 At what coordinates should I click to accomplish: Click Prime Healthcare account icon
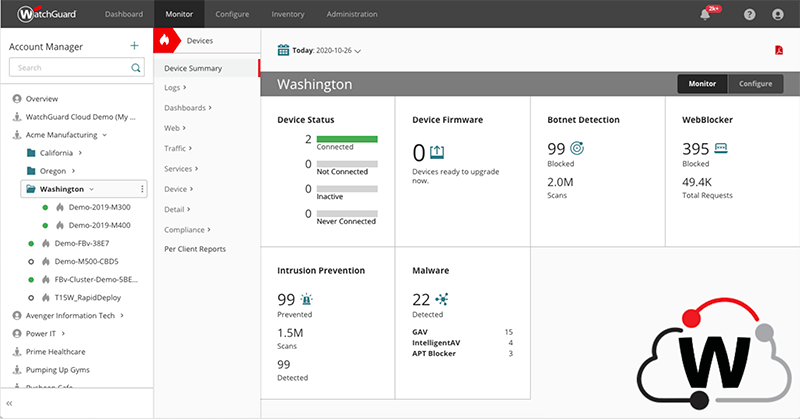tap(17, 352)
